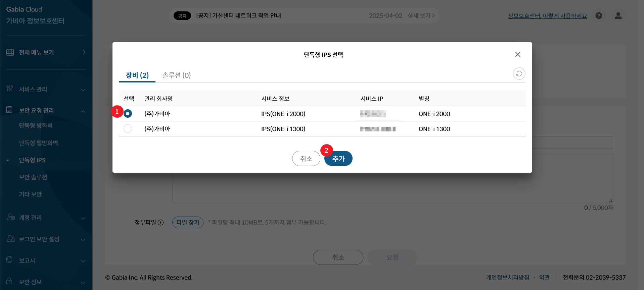
Task: Click the 추가 button in dialog
Action: pyautogui.click(x=338, y=158)
